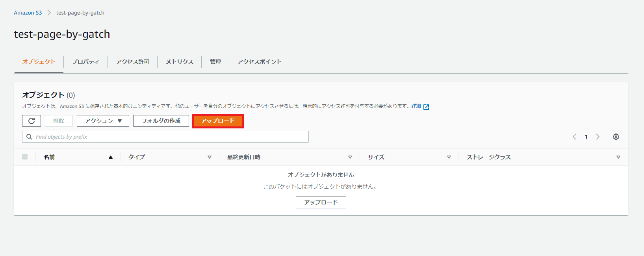Open the アクション dropdown menu
Screen dimensions: 644x256
(x=103, y=121)
